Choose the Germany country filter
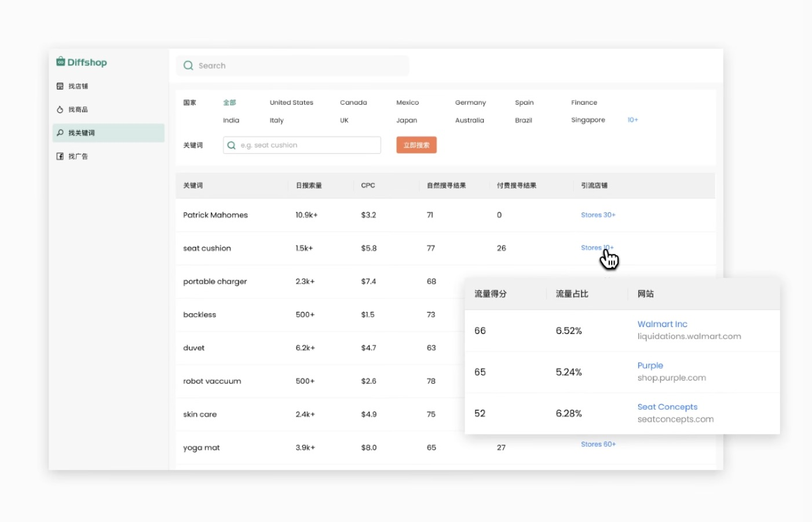The height and width of the screenshot is (522, 812). click(470, 102)
